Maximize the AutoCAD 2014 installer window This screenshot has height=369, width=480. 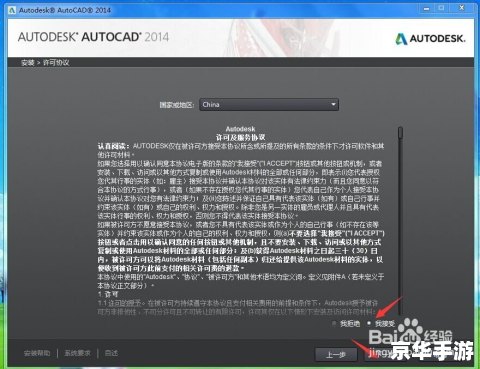(441, 8)
